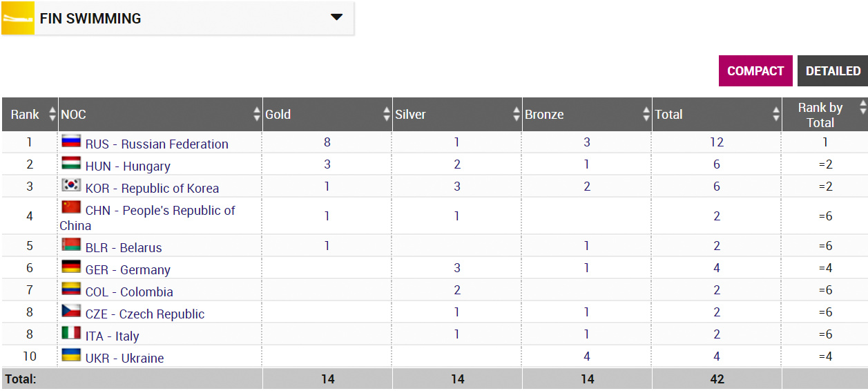868x391 pixels.
Task: Click the Ukraine flag icon
Action: 71,356
